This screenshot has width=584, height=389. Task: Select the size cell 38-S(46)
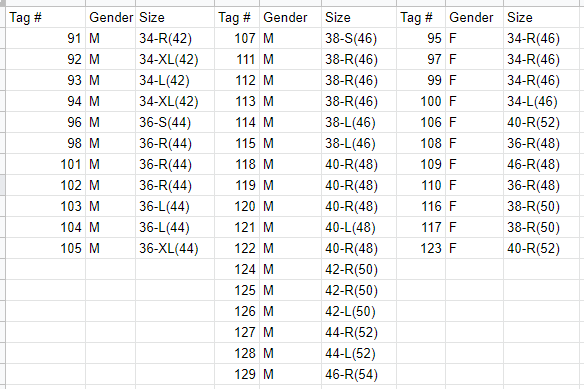coord(359,38)
